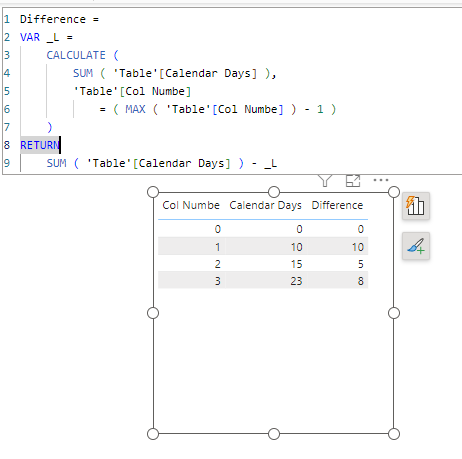The width and height of the screenshot is (462, 459).
Task: Sort by the Calendar Days column header
Action: point(265,205)
